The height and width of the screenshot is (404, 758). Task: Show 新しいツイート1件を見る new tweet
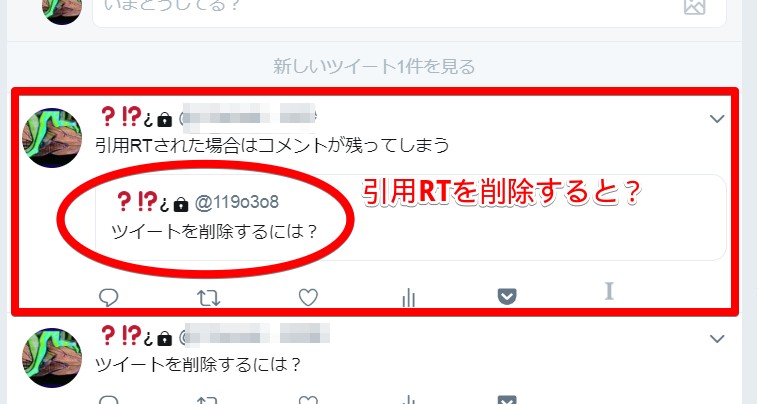tap(374, 67)
